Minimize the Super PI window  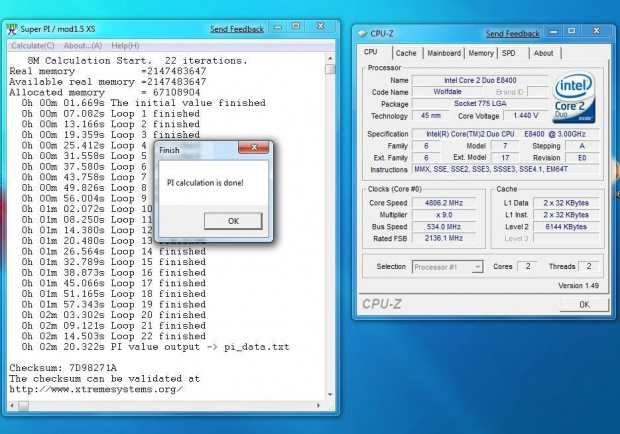tap(278, 29)
